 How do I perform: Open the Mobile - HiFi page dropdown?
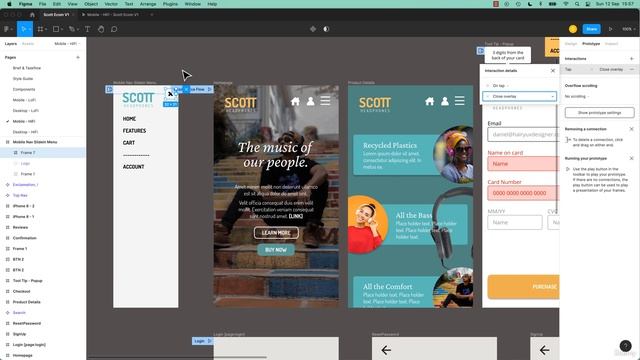coord(67,44)
